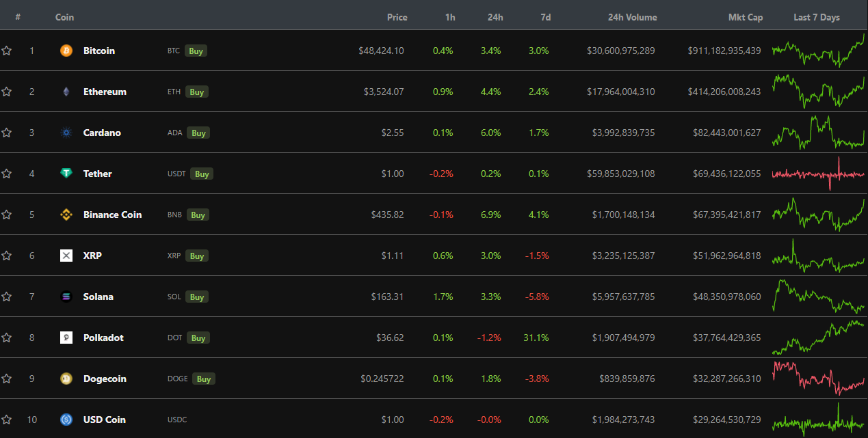The width and height of the screenshot is (868, 438).
Task: Sort by the 24h Volume header
Action: 632,17
